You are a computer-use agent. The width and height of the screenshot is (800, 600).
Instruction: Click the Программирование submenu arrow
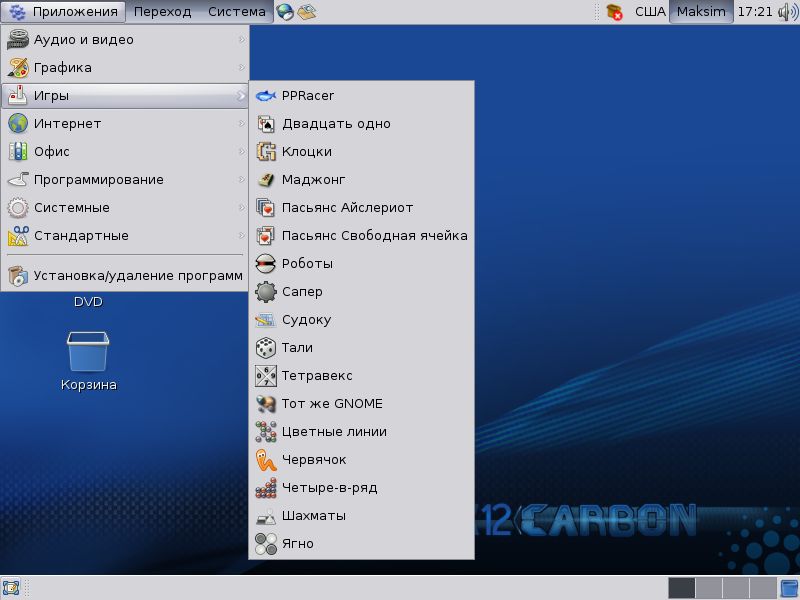coord(241,180)
